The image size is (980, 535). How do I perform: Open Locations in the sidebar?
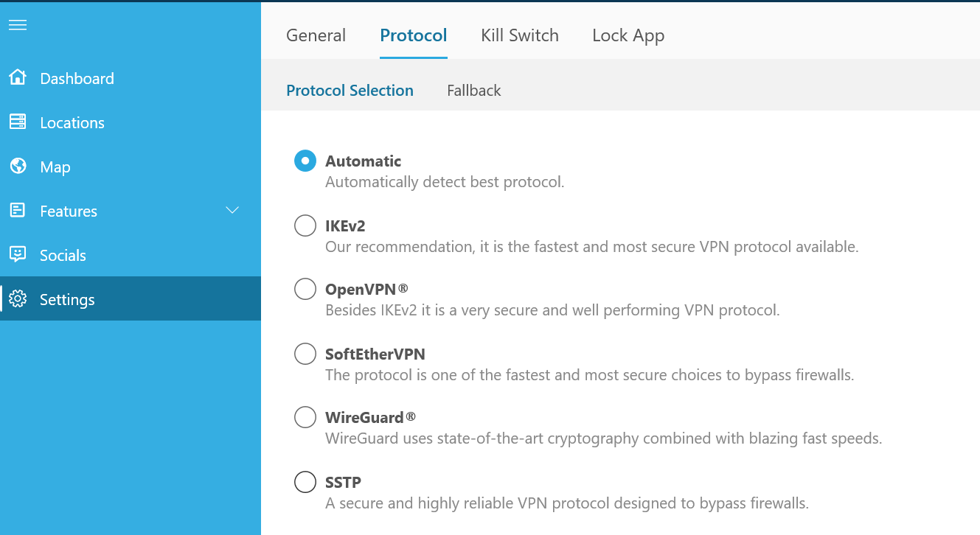coord(131,122)
